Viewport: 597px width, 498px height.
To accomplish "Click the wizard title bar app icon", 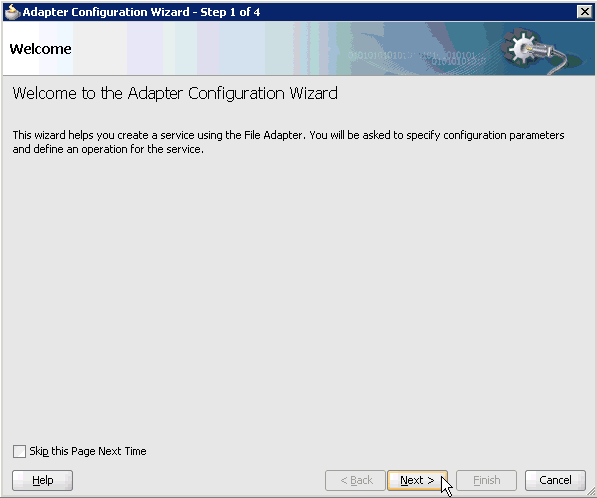I will (x=12, y=12).
